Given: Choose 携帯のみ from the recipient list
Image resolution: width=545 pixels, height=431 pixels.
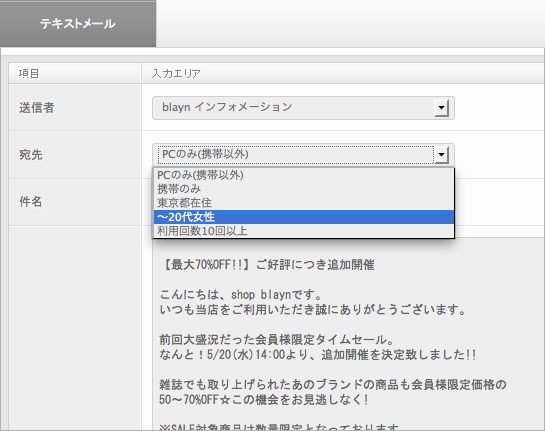Looking at the screenshot, I should 304,189.
